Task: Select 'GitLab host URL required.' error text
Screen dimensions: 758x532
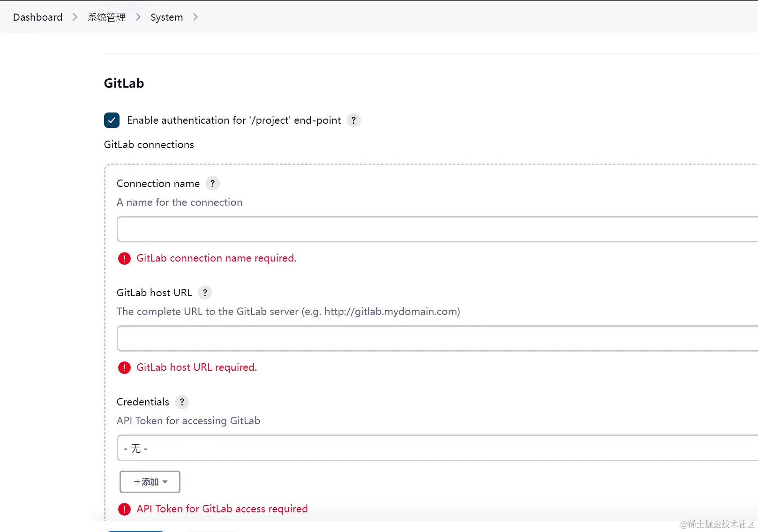Action: point(196,367)
